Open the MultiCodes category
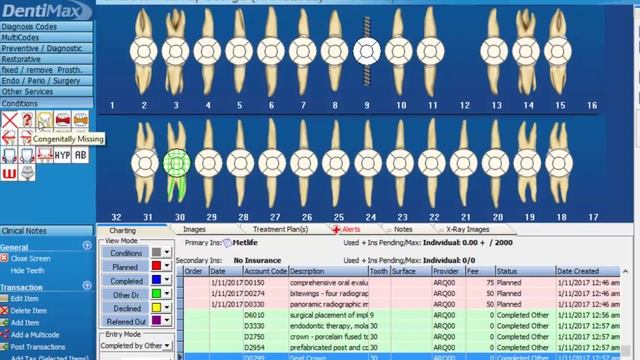This screenshot has height=360, width=640. (x=47, y=37)
